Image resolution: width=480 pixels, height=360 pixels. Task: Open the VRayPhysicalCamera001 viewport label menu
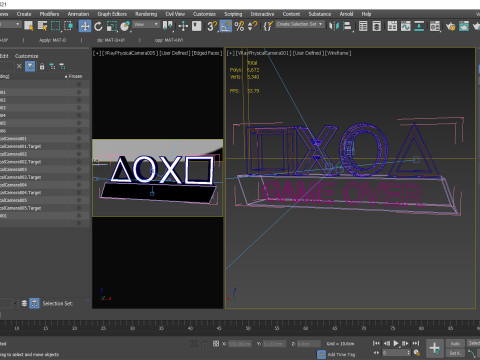[x=263, y=53]
